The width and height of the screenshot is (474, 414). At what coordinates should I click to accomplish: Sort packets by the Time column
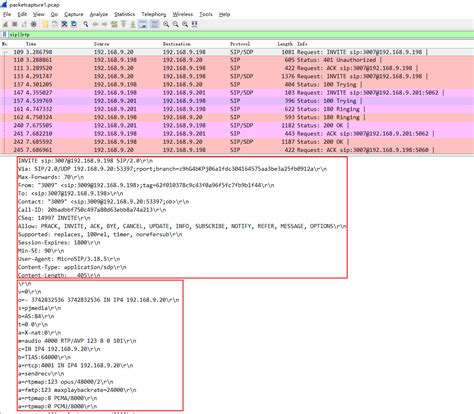coord(31,44)
